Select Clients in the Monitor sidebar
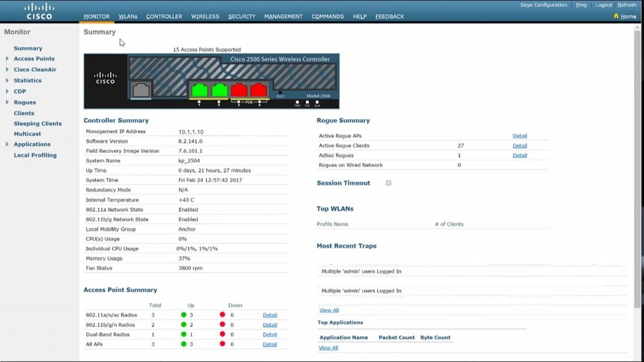The height and width of the screenshot is (362, 644). pos(24,113)
